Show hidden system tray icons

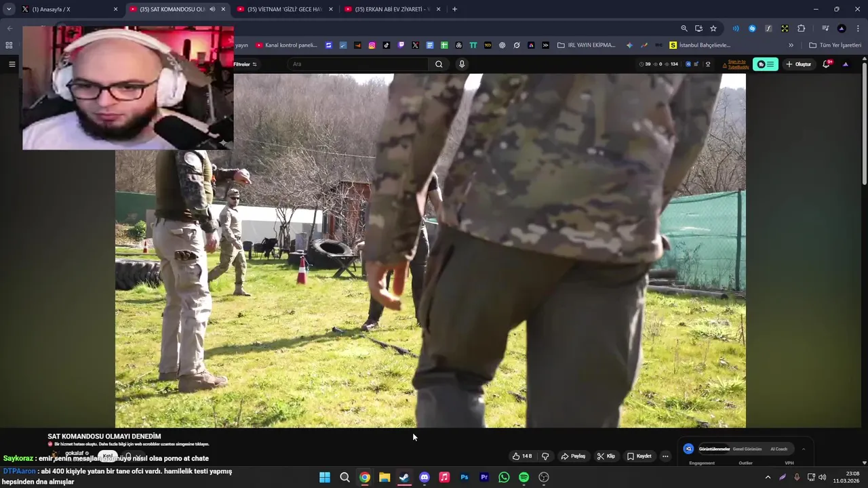click(768, 477)
